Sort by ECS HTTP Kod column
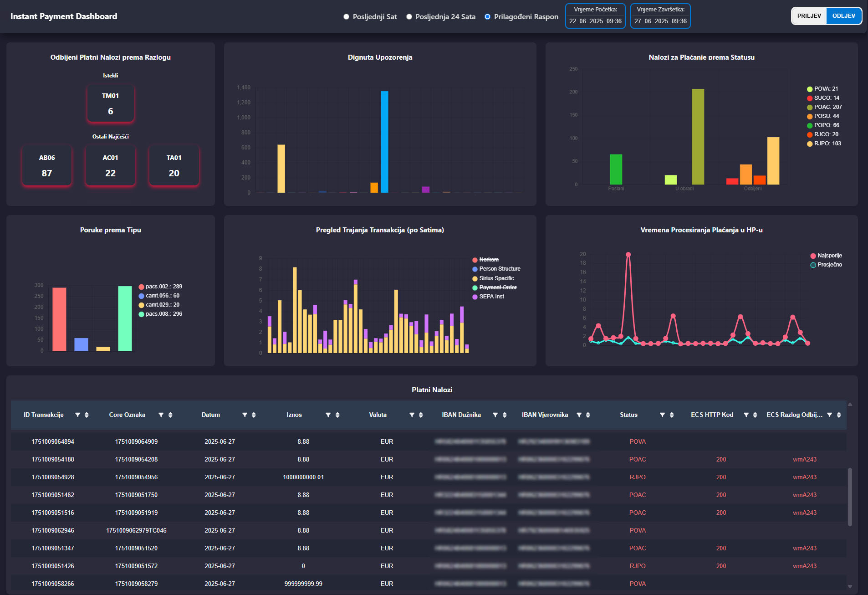The height and width of the screenshot is (595, 868). 755,415
